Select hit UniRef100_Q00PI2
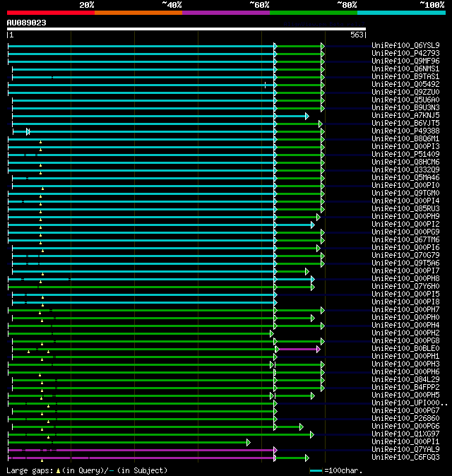 pyautogui.click(x=405, y=225)
